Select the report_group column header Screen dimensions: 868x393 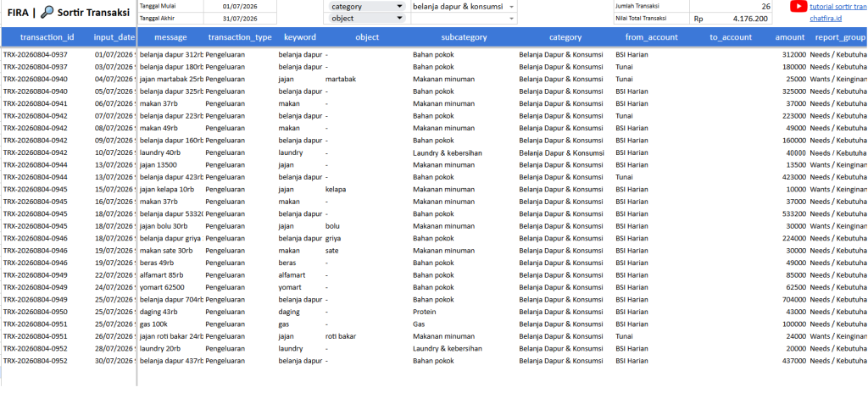pyautogui.click(x=840, y=37)
